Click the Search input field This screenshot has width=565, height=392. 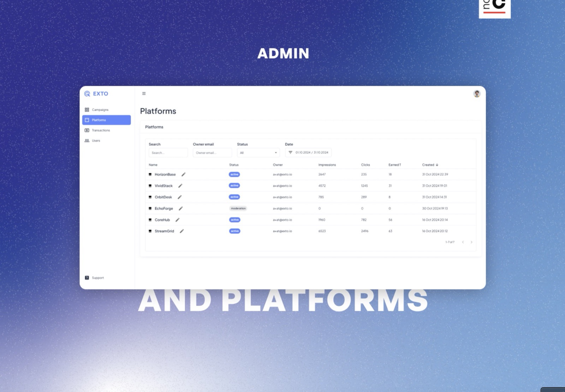(x=168, y=153)
